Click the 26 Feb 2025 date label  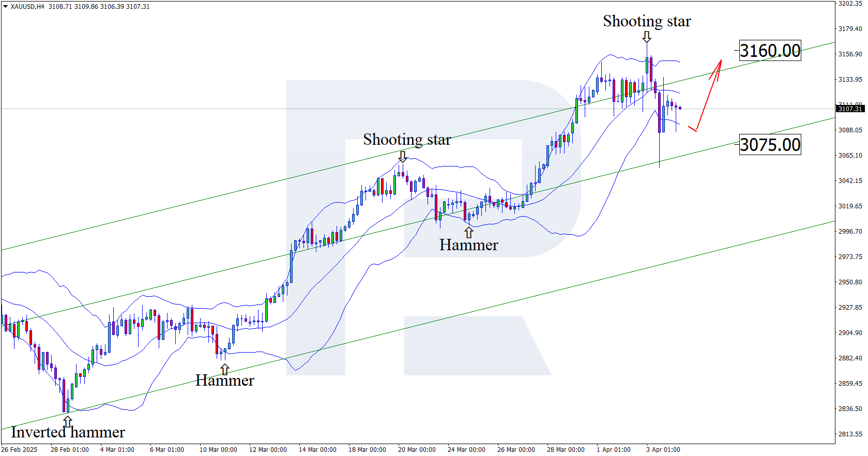pos(20,450)
